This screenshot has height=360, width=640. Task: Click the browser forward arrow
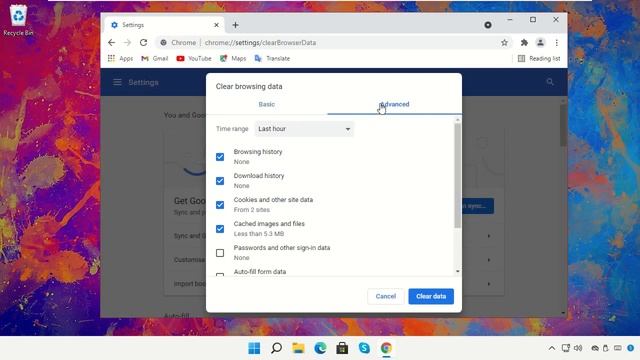[127, 42]
